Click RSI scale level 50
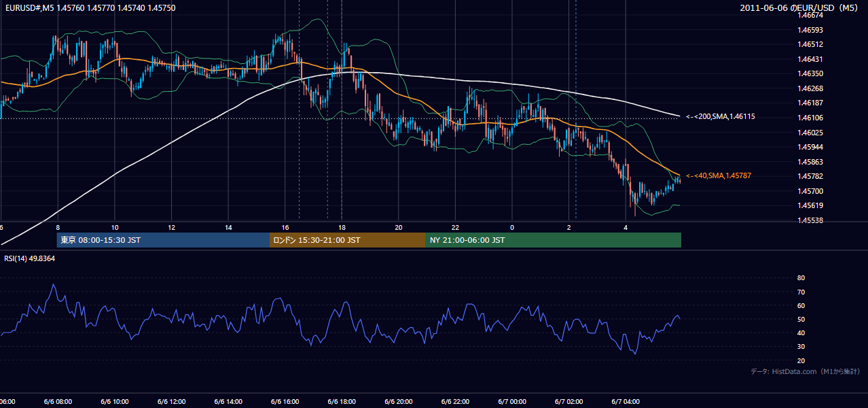This screenshot has width=868, height=408. [x=801, y=319]
